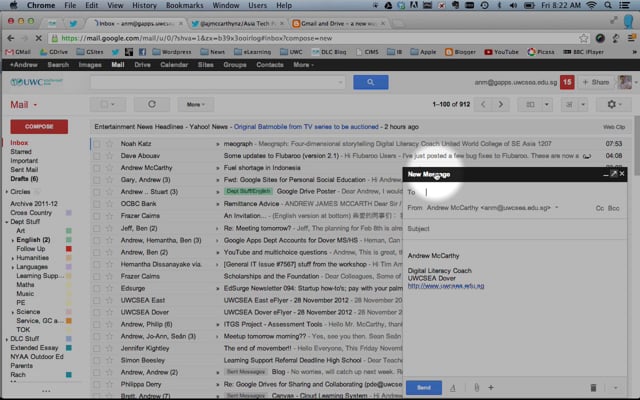Screen dimensions: 640x400
Task: Open the select-all checkbox dropdown
Action: (x=107, y=104)
